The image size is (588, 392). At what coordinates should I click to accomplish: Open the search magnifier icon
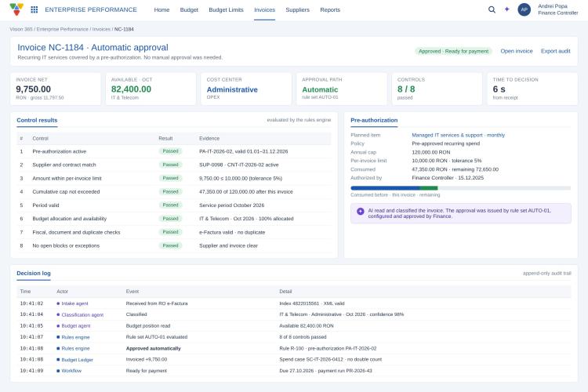tap(492, 9)
